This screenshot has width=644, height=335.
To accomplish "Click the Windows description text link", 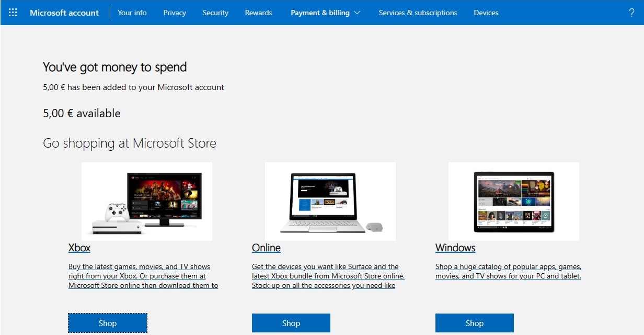I will 508,271.
